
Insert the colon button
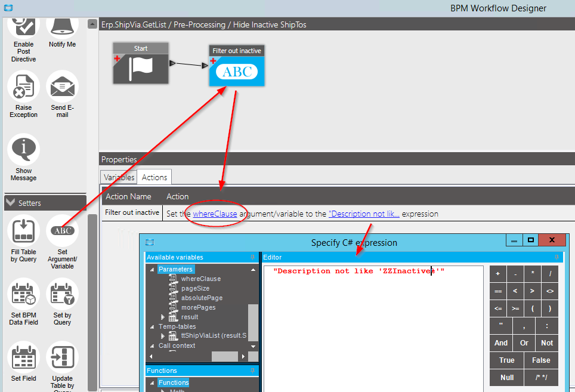[547, 326]
